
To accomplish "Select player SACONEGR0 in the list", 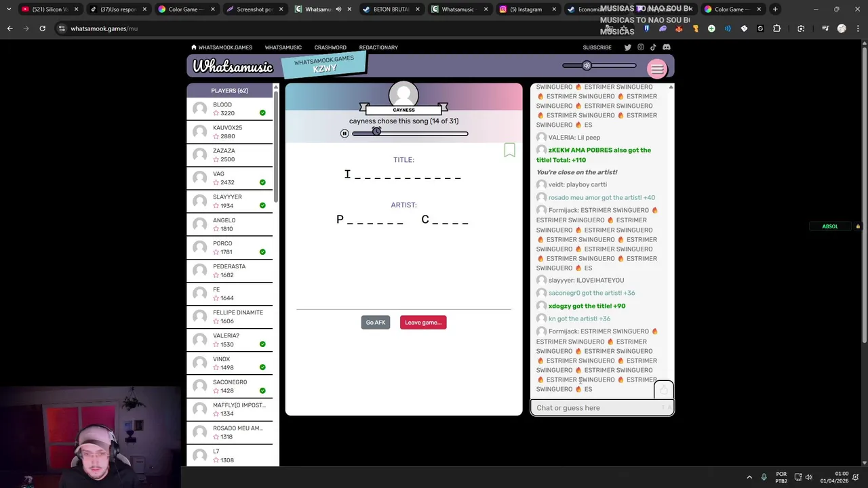I will (x=230, y=386).
